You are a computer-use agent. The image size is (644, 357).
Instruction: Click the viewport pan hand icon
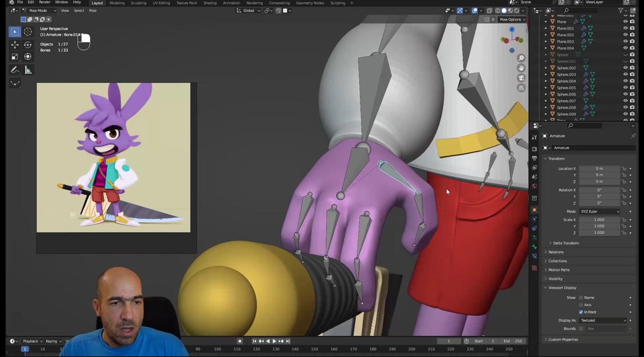521,68
